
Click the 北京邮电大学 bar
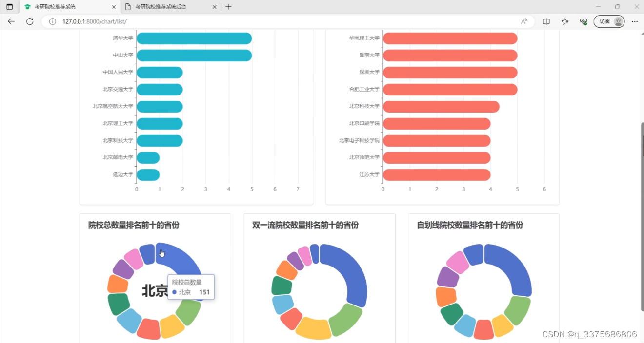tap(148, 158)
